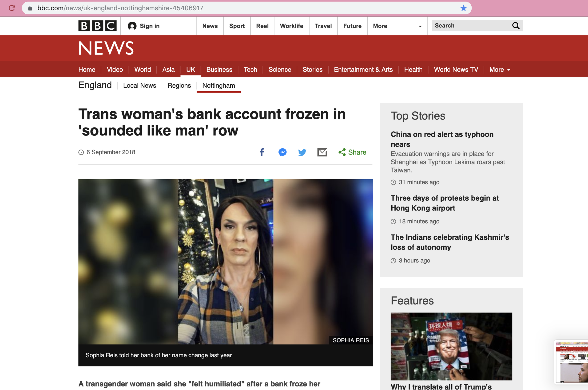Screen dimensions: 588x390
Task: Click the SOPHIA REIS photo credit
Action: 351,340
